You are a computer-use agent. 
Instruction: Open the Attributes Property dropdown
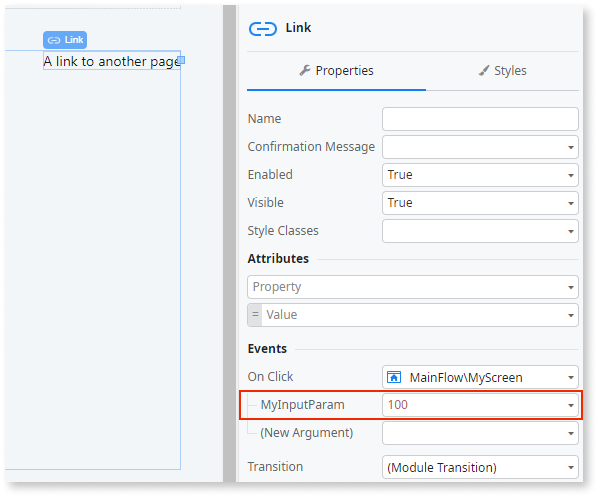[413, 287]
